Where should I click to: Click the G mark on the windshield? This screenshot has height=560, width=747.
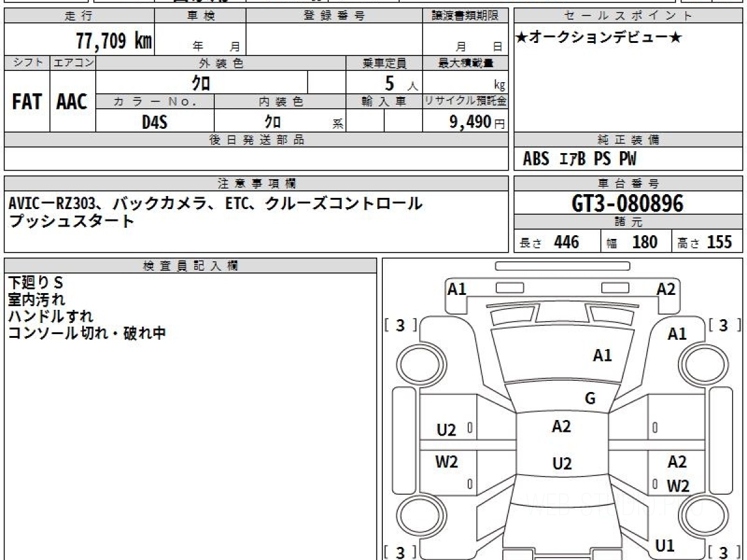590,399
